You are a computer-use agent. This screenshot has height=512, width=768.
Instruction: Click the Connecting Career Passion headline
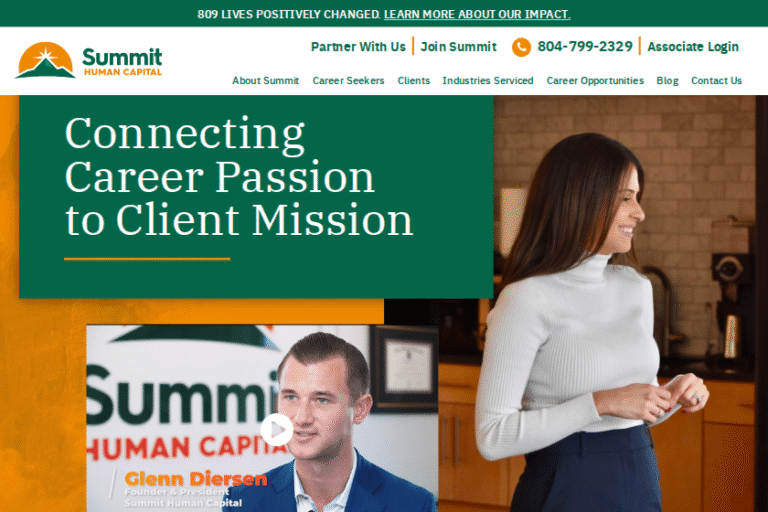coord(239,177)
